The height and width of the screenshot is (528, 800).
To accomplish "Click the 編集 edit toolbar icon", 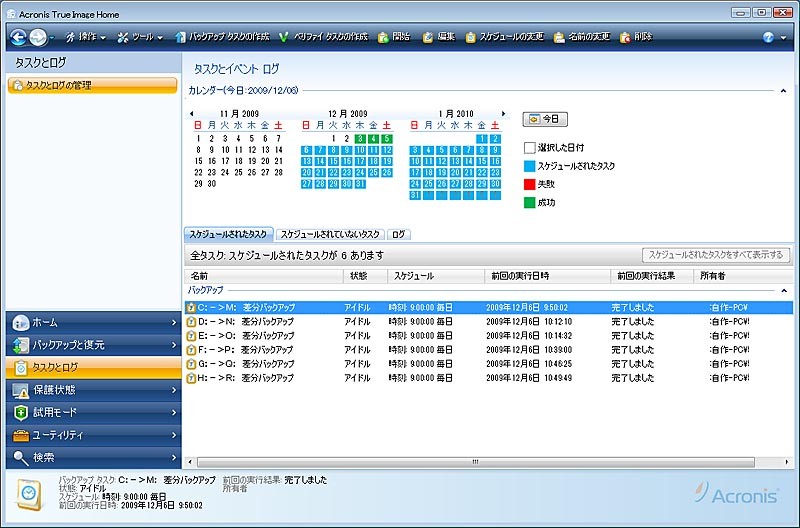I will coord(428,37).
